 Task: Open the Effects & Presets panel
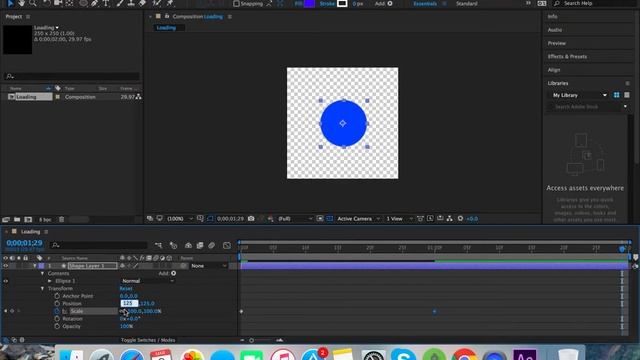567,56
